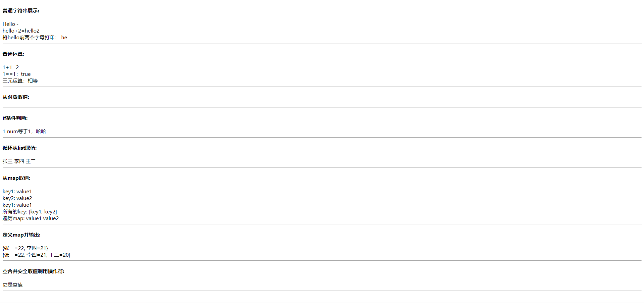Image resolution: width=644 pixels, height=303 pixels.
Task: Click the text 它是空值
Action: 13,285
